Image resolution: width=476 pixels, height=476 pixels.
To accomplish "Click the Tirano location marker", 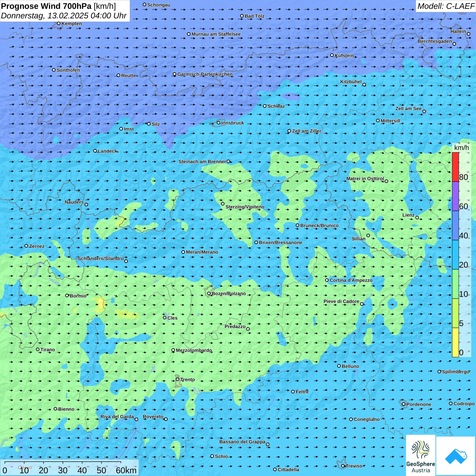I will (x=38, y=349).
